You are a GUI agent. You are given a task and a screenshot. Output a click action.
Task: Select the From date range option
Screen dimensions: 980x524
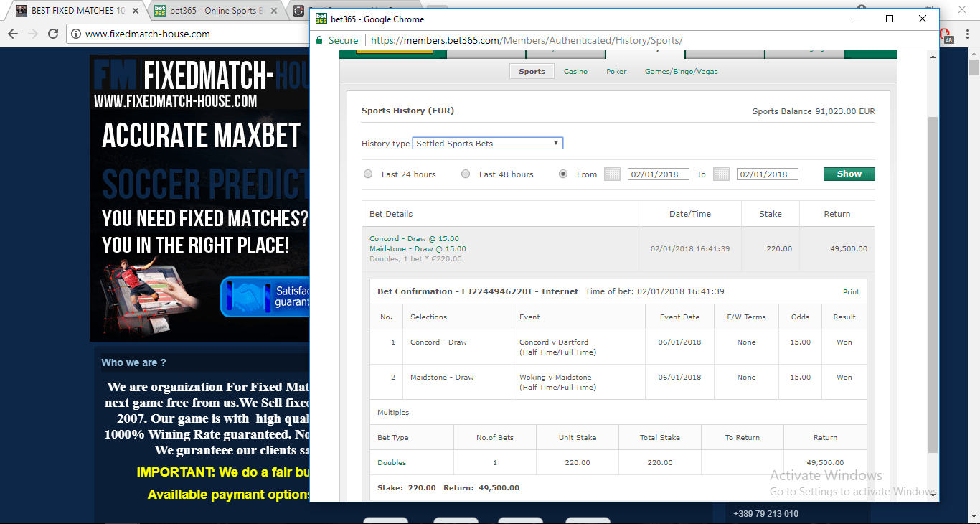(x=563, y=174)
